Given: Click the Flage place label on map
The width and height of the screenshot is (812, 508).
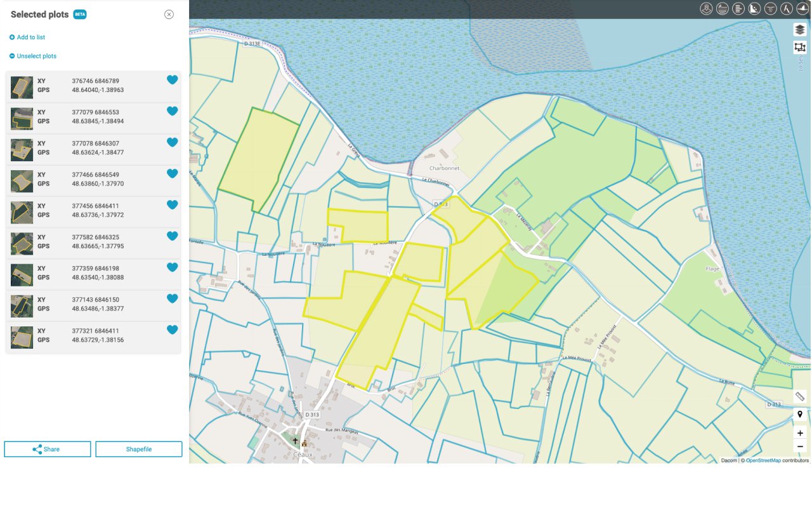Looking at the screenshot, I should click(712, 269).
